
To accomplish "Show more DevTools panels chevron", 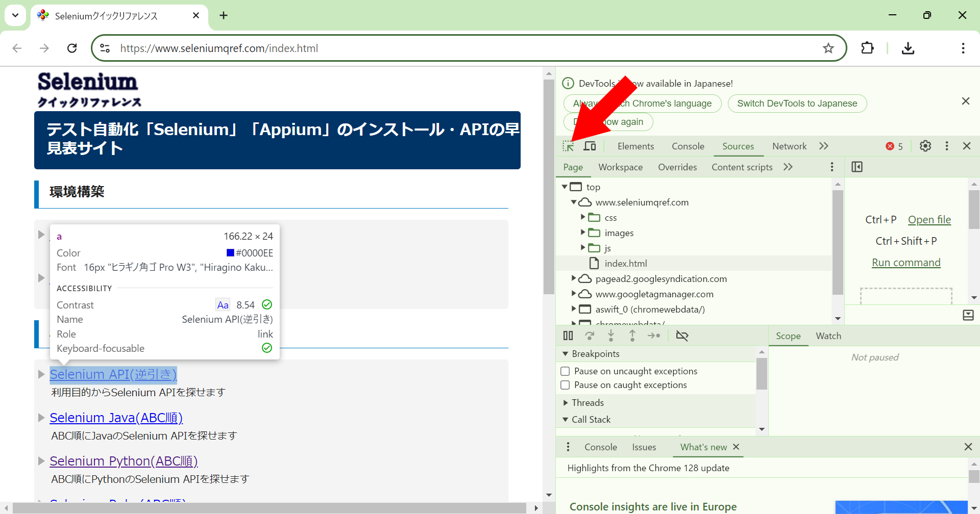I will tap(824, 146).
